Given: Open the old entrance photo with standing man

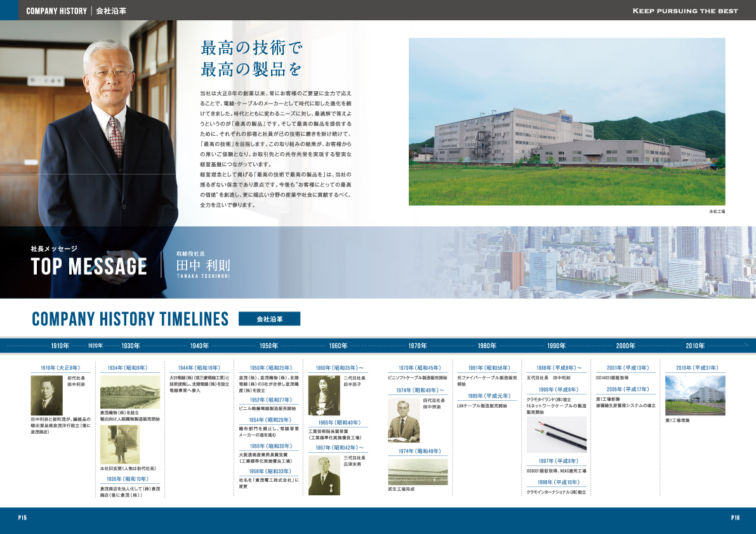Looking at the screenshot, I should pos(119,445).
